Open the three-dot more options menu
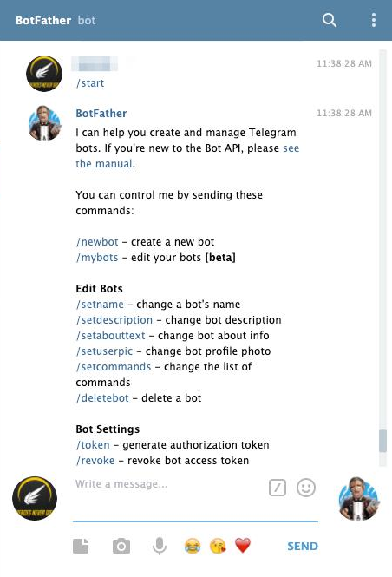Screen dimensions: 392x577 374,20
